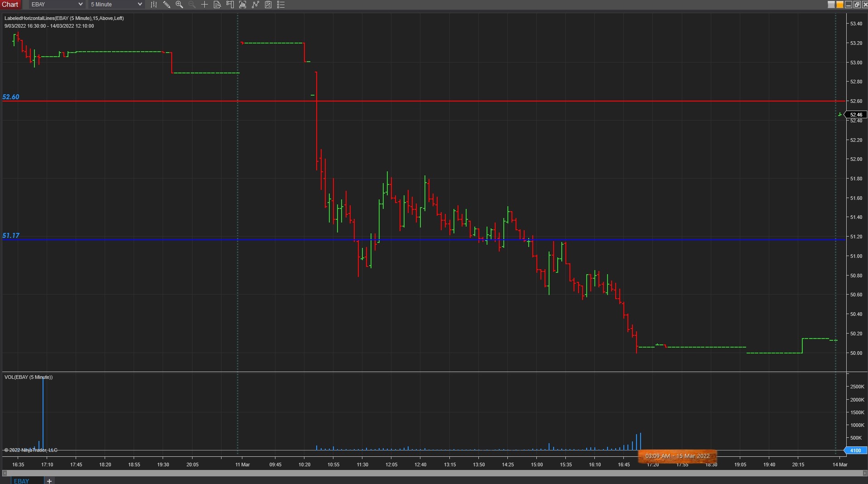Click the greyed zoom out magnifier

coord(192,5)
